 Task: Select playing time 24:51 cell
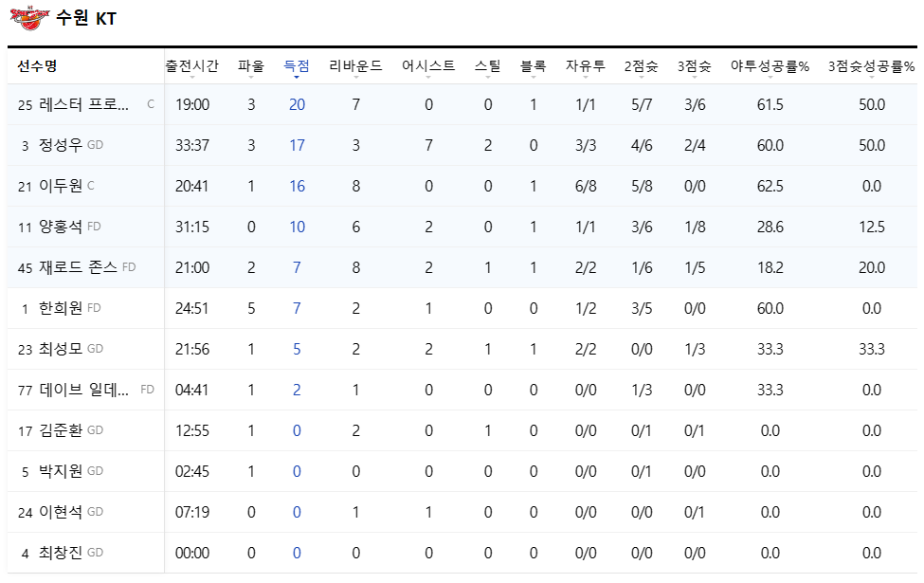pyautogui.click(x=192, y=308)
